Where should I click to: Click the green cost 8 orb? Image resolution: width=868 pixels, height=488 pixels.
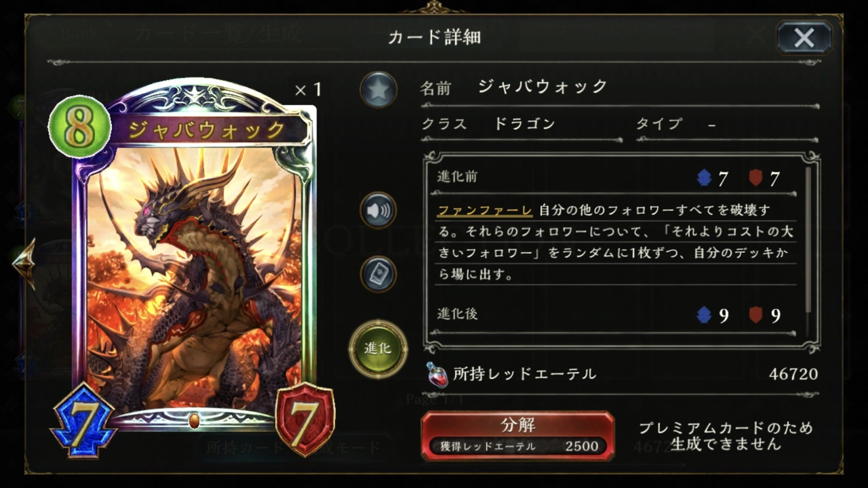click(80, 127)
